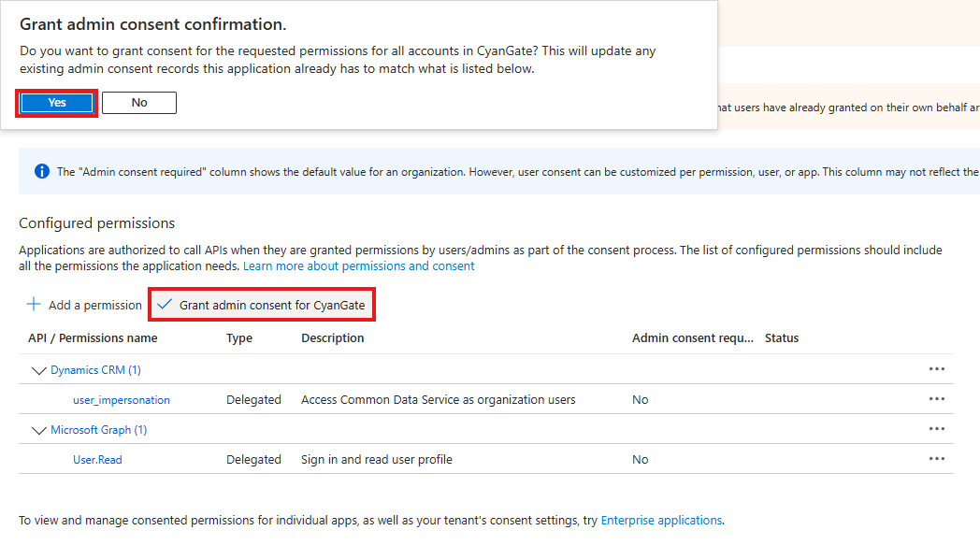Click the Grant admin consent confirmation title

tap(153, 24)
